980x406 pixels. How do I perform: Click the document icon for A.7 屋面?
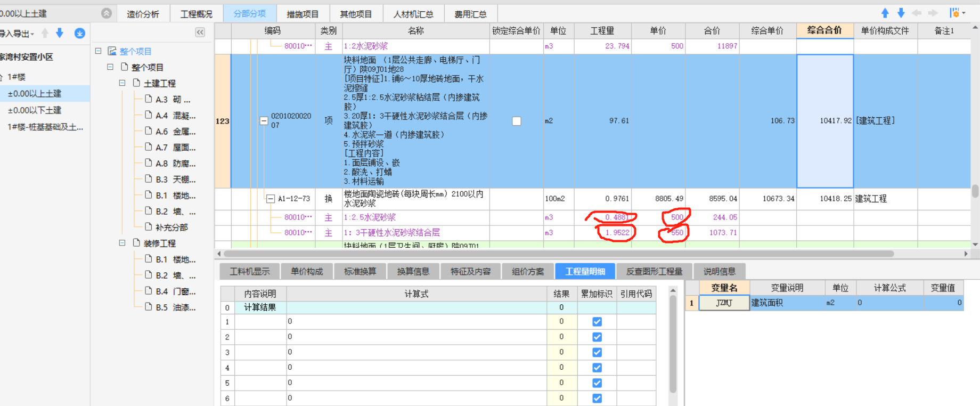click(149, 147)
